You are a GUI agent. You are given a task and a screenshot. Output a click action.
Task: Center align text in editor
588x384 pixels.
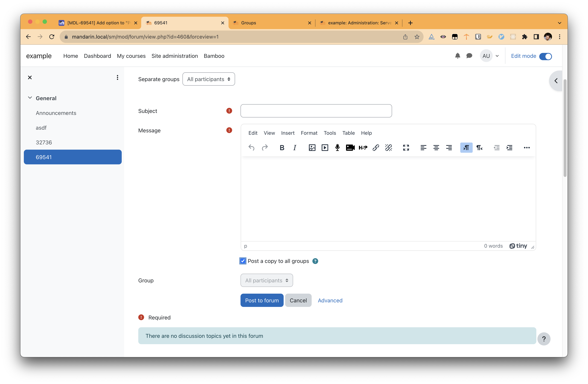coord(436,148)
